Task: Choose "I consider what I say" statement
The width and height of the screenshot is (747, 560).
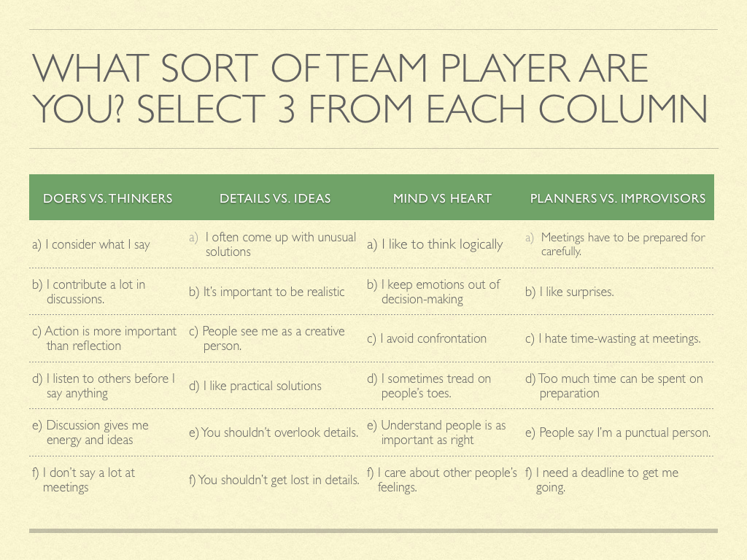Action: (x=91, y=245)
